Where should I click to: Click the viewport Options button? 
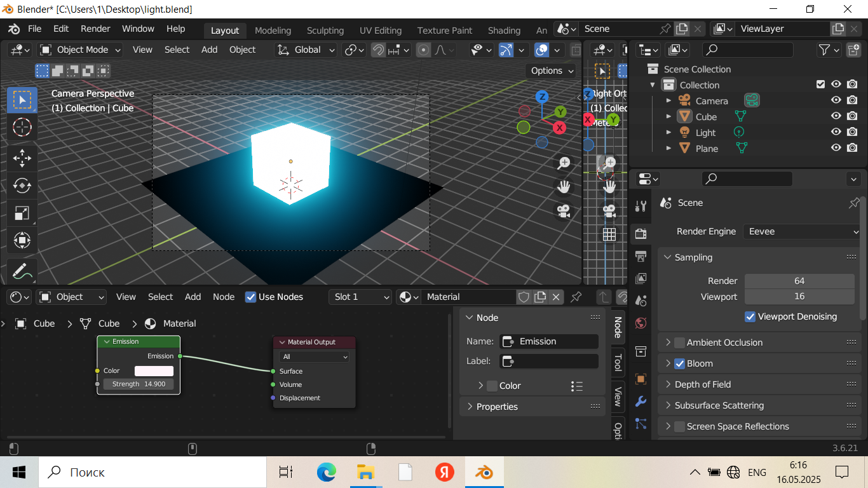pyautogui.click(x=551, y=71)
